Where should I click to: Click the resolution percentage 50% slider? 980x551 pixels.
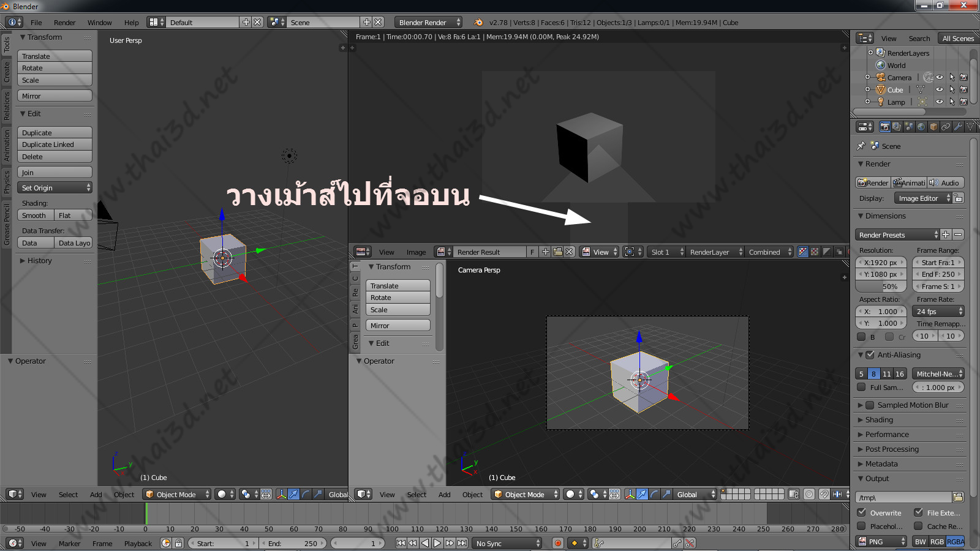881,287
